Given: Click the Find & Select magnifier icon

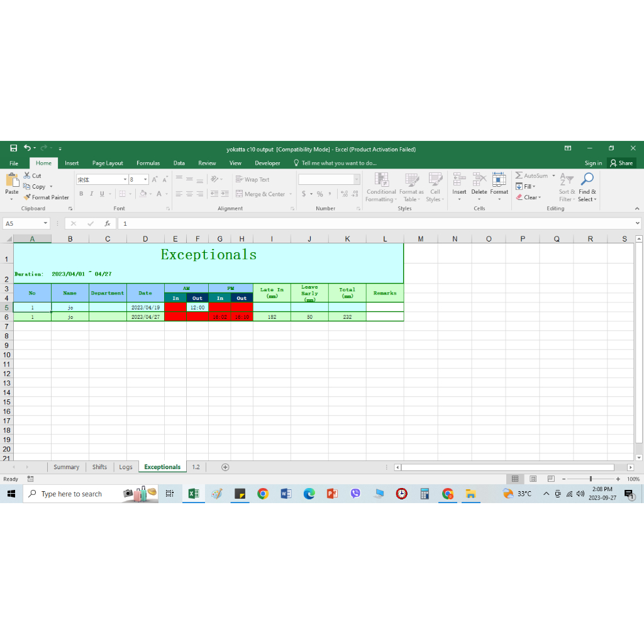Looking at the screenshot, I should tap(587, 180).
